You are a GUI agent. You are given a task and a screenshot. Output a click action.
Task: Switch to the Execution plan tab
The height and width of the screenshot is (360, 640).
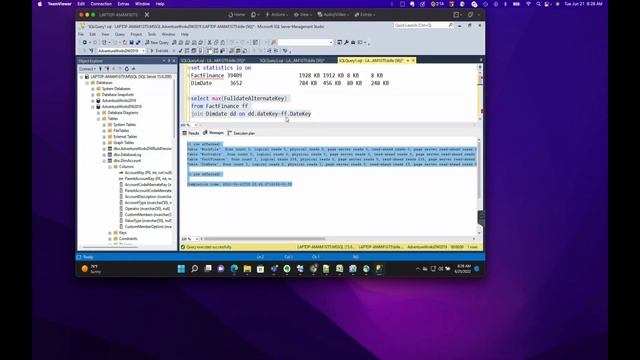241,133
